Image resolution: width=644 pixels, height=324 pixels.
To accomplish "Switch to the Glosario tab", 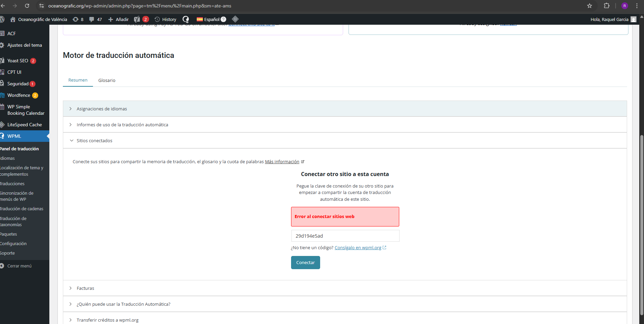I will (x=107, y=80).
